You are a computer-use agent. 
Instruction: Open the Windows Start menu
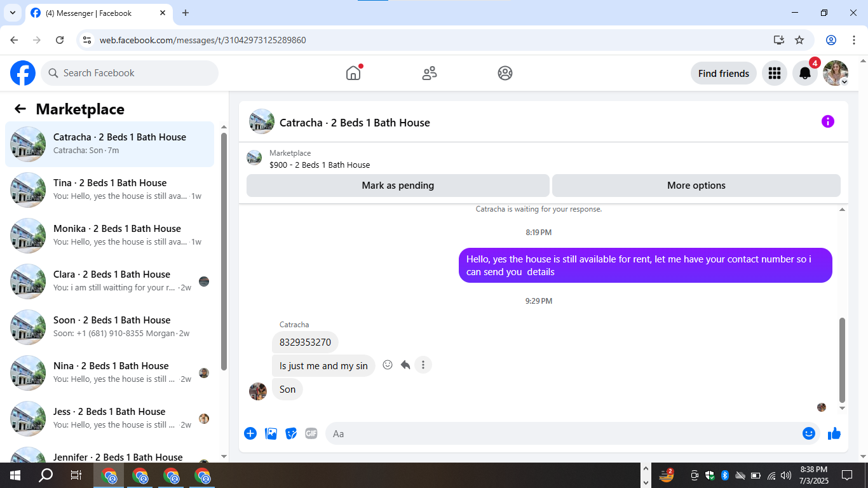point(15,475)
